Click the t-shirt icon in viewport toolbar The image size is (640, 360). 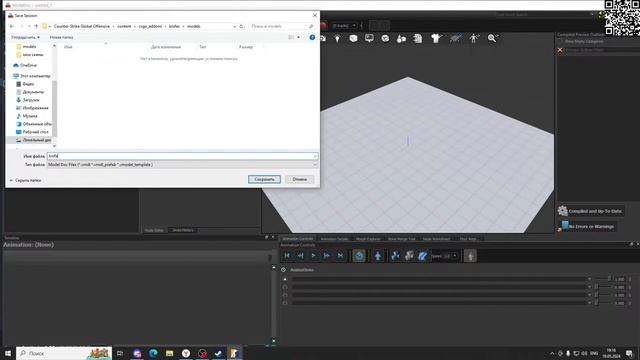(x=436, y=38)
